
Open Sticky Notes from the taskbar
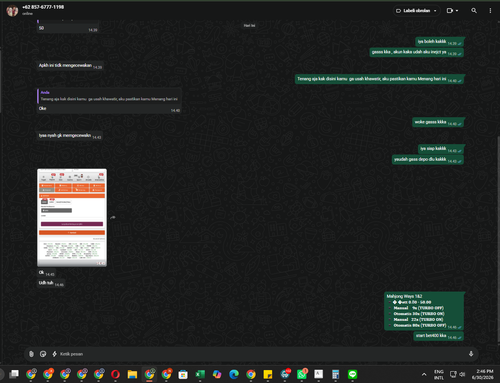coord(268,374)
